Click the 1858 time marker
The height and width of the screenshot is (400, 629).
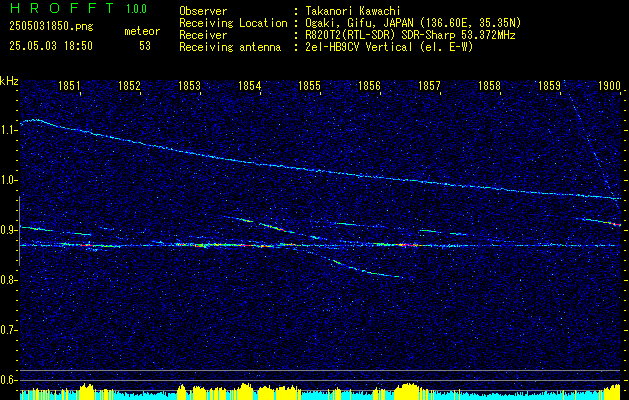tap(489, 85)
